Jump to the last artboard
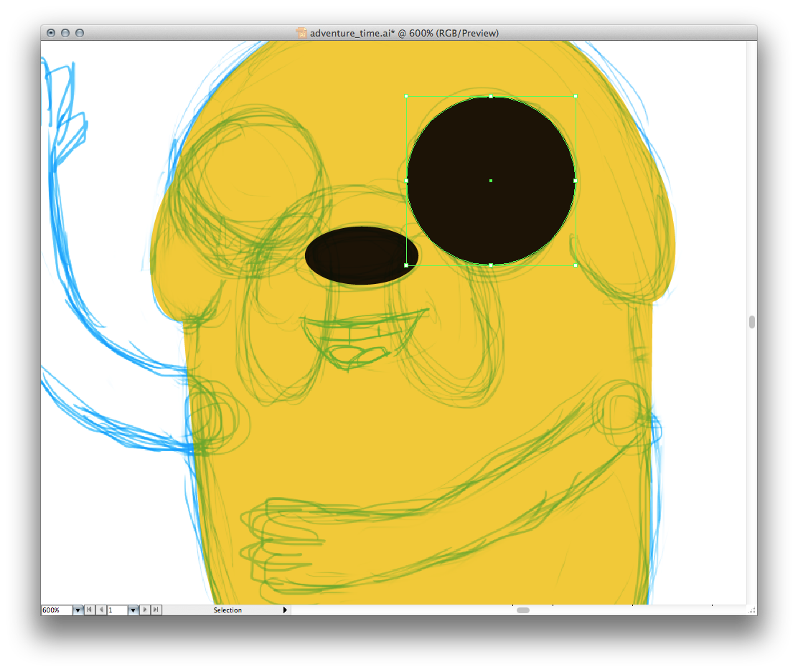The width and height of the screenshot is (798, 672). point(156,610)
